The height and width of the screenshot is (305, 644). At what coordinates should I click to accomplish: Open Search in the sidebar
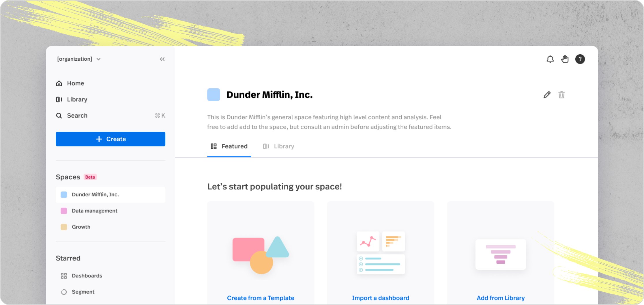tap(111, 116)
